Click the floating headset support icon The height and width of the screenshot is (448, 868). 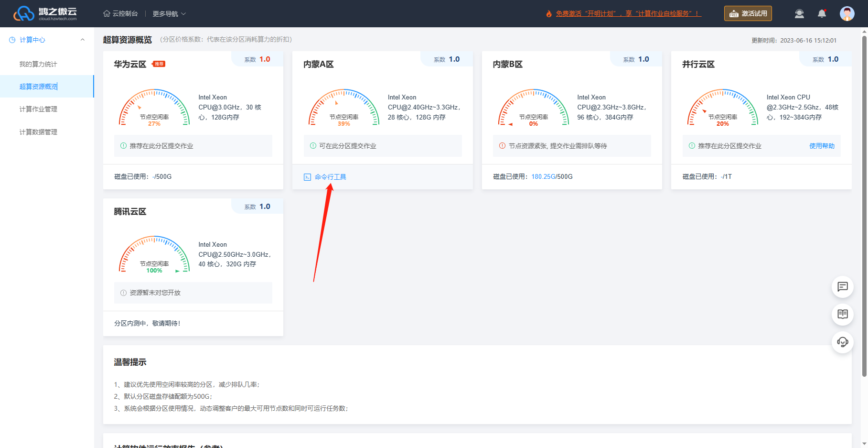point(843,342)
